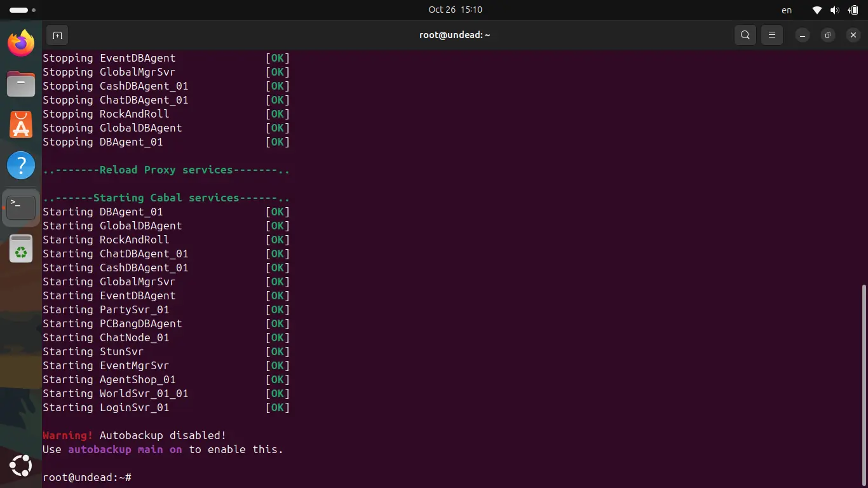Restore down the terminal window
This screenshot has height=488, width=868.
[828, 35]
